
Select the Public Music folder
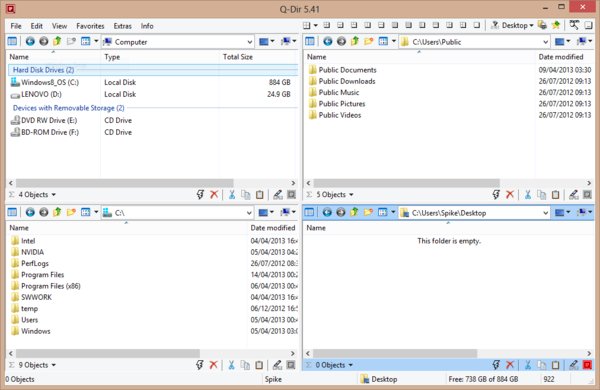click(334, 92)
